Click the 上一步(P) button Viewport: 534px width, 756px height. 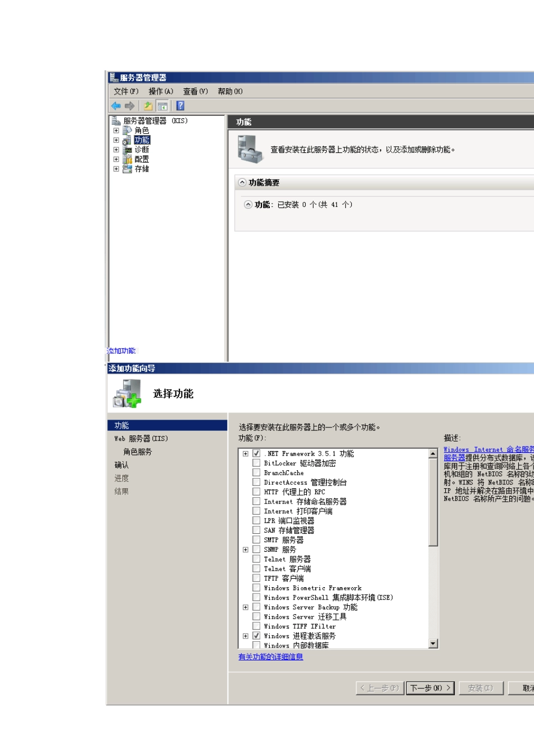click(x=380, y=688)
